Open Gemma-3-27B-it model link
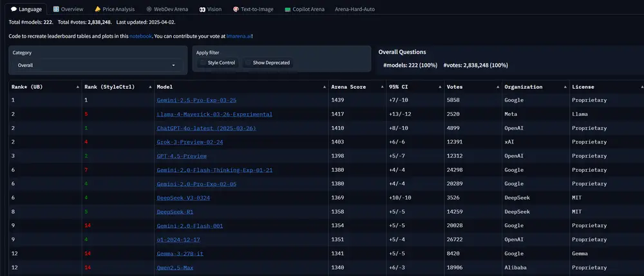This screenshot has width=644, height=276. [x=180, y=254]
